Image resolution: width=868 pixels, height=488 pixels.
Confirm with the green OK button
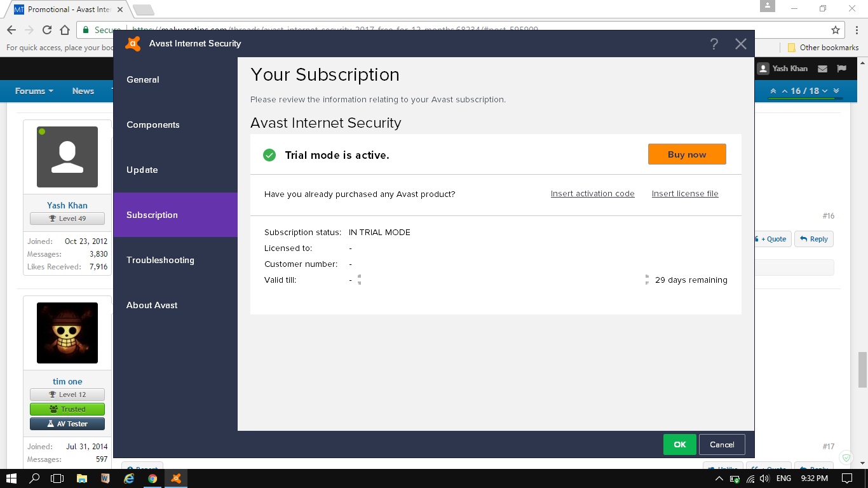(680, 445)
